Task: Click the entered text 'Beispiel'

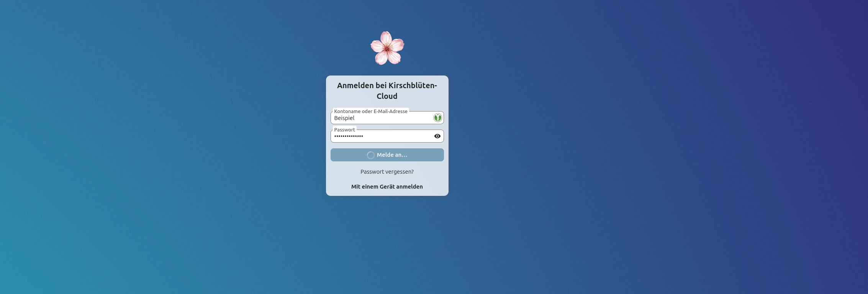Action: (344, 118)
